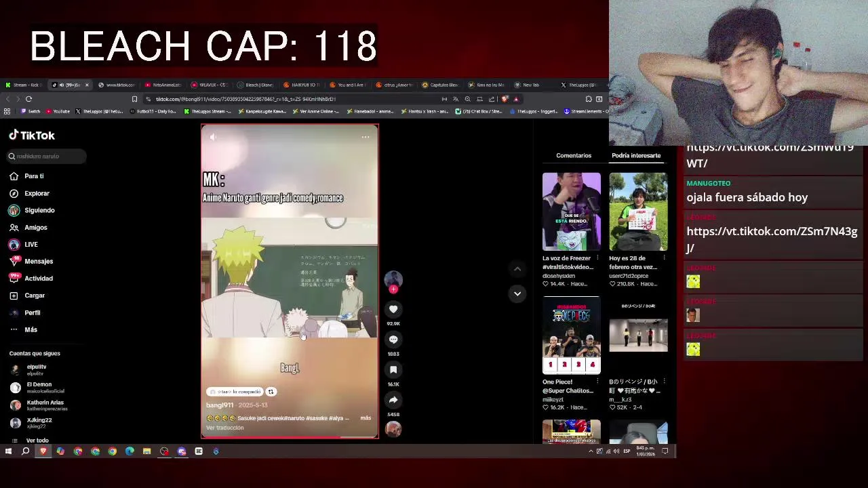Image resolution: width=868 pixels, height=488 pixels.
Task: Go to the next video with down arrow
Action: pos(517,293)
